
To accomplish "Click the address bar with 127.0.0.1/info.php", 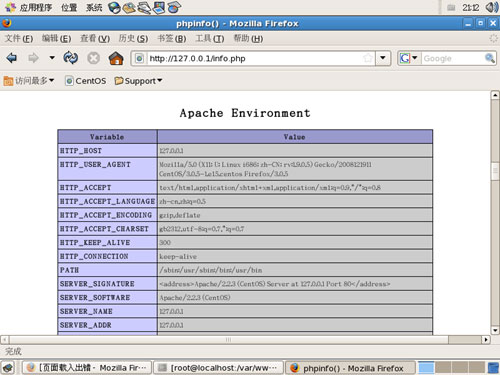I will [x=253, y=59].
